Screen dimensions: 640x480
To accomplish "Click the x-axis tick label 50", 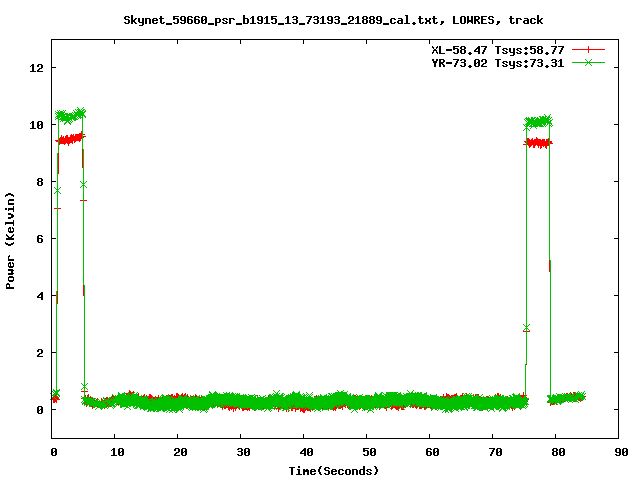I will pos(369,452).
